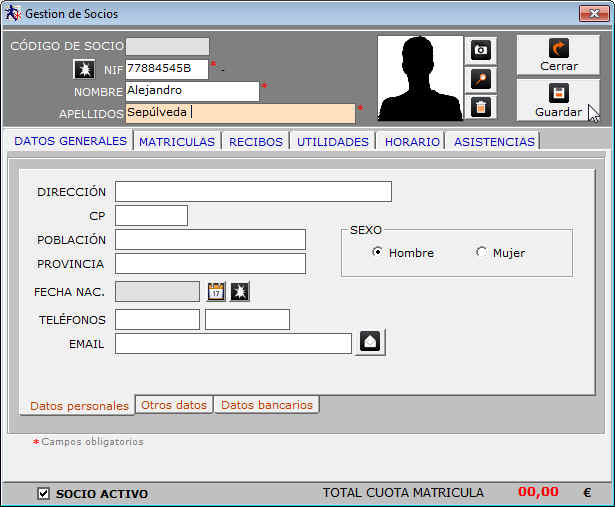The height and width of the screenshot is (507, 615).
Task: Delete member photo with trash icon
Action: tap(481, 107)
